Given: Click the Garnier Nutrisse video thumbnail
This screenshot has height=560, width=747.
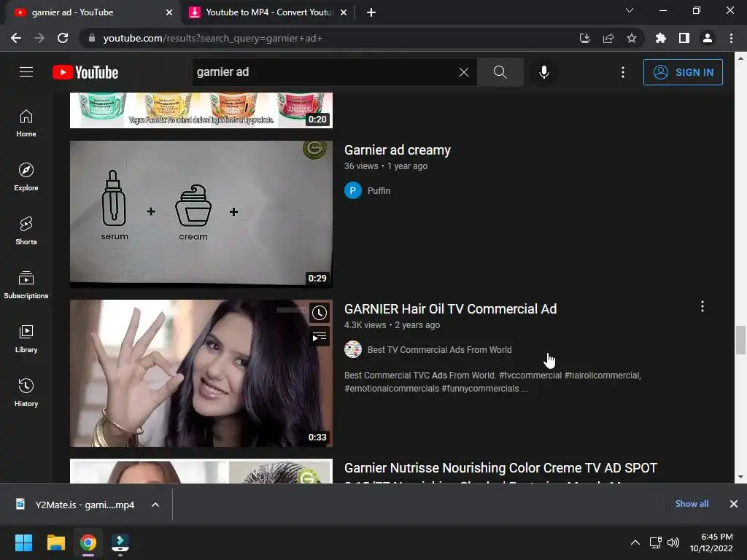Looking at the screenshot, I should 201,471.
